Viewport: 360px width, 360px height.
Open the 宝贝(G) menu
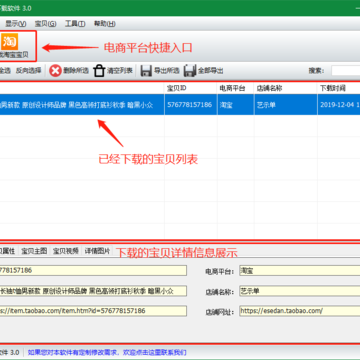(x=45, y=24)
